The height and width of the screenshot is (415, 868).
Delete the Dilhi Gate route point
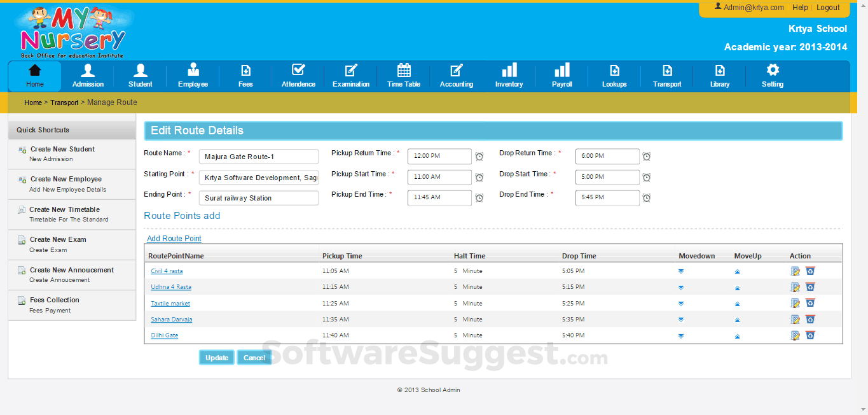[810, 335]
